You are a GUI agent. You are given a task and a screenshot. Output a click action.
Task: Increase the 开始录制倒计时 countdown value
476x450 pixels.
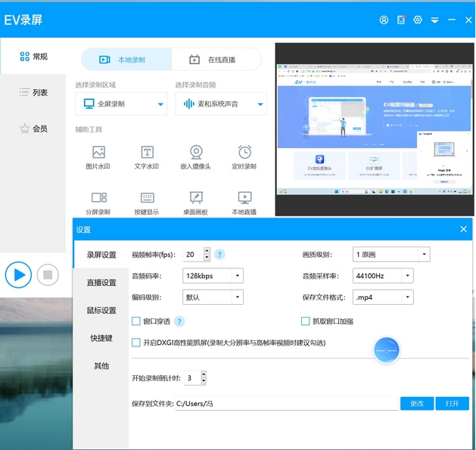[204, 374]
